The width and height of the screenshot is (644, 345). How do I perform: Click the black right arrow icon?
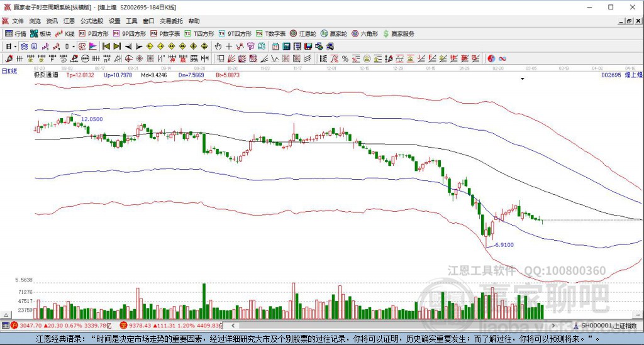pyautogui.click(x=139, y=47)
